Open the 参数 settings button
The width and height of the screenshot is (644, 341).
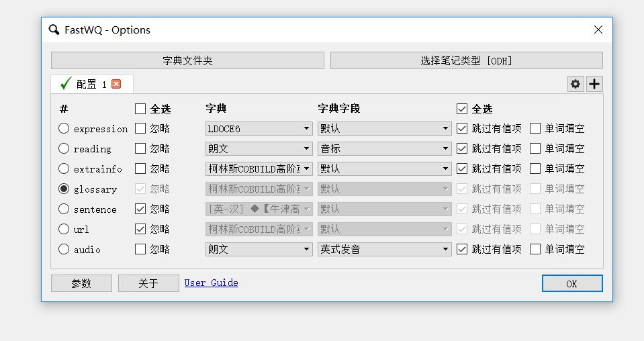pos(81,283)
